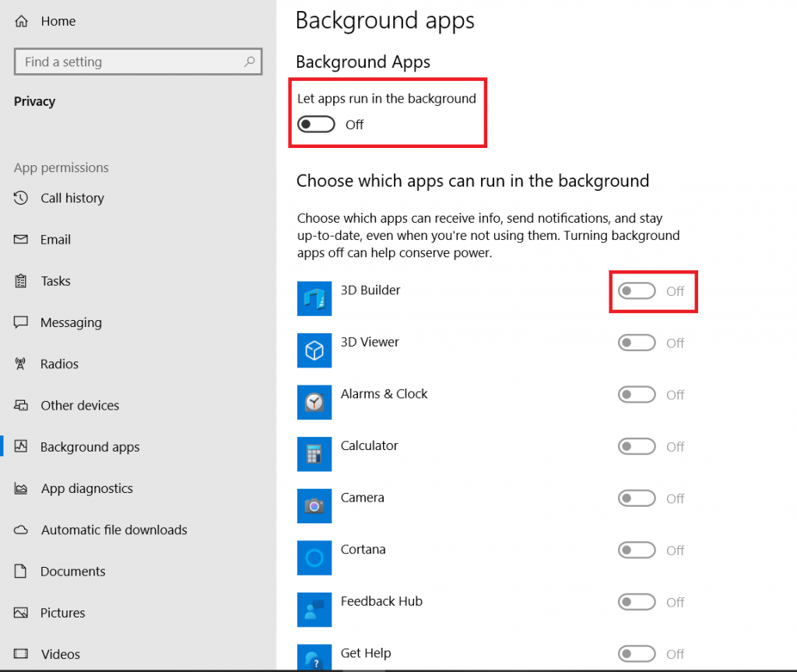Screen dimensions: 797x672
Task: Turn on the Get Help background switch
Action: [x=636, y=653]
